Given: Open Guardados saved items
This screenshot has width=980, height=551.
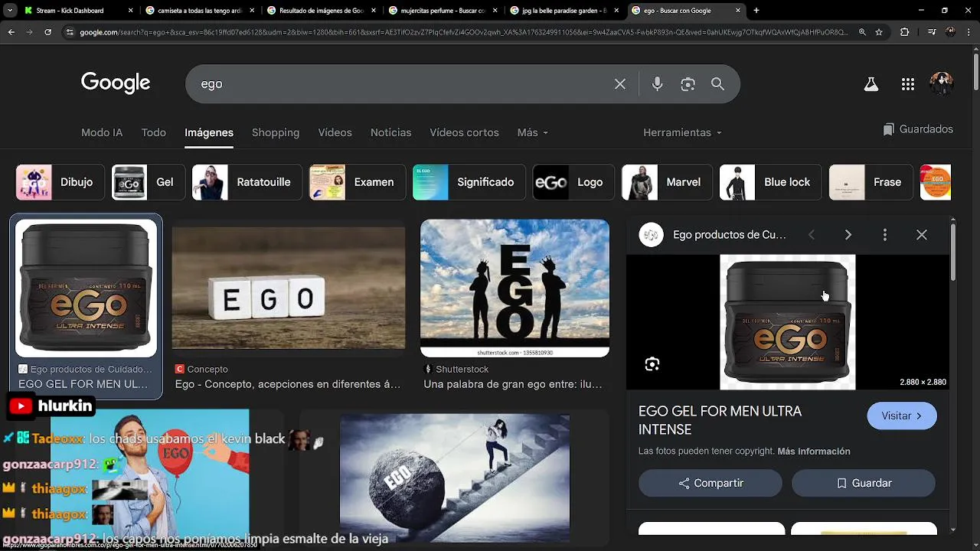Looking at the screenshot, I should [917, 129].
